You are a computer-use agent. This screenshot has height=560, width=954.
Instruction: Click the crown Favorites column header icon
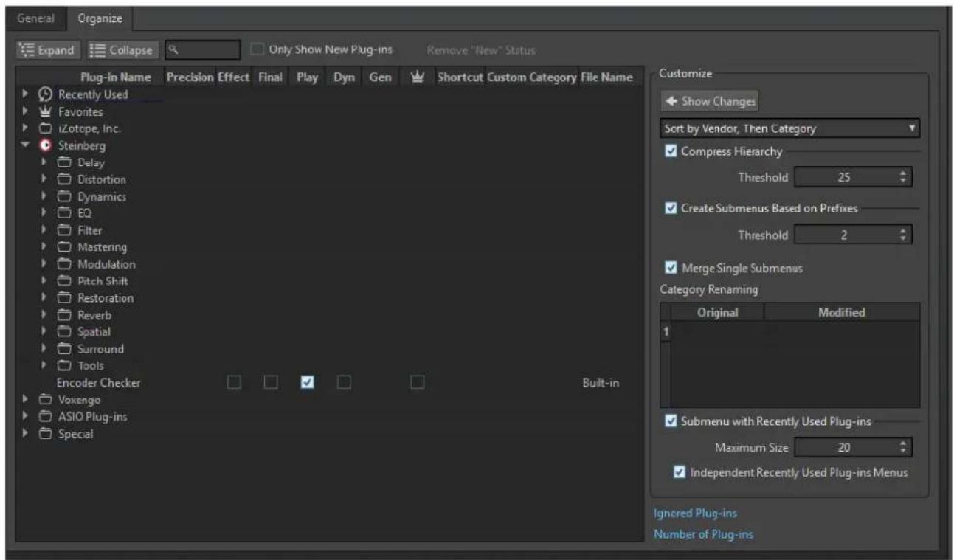pyautogui.click(x=416, y=77)
